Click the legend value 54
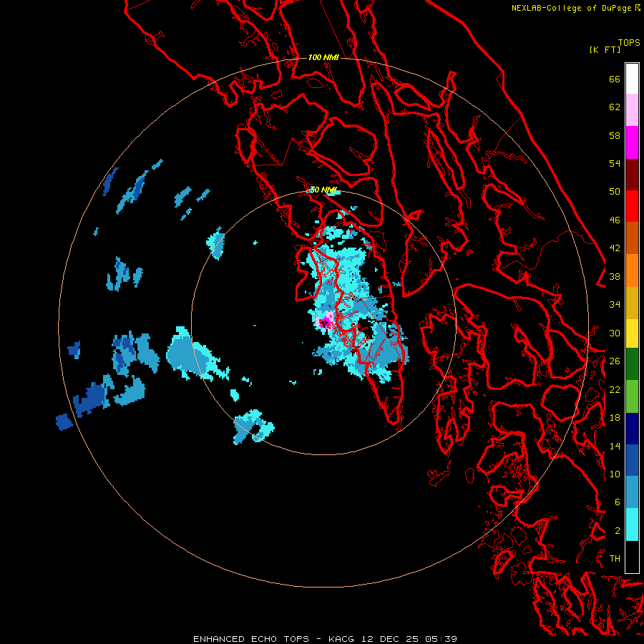The height and width of the screenshot is (644, 644). pos(615,163)
